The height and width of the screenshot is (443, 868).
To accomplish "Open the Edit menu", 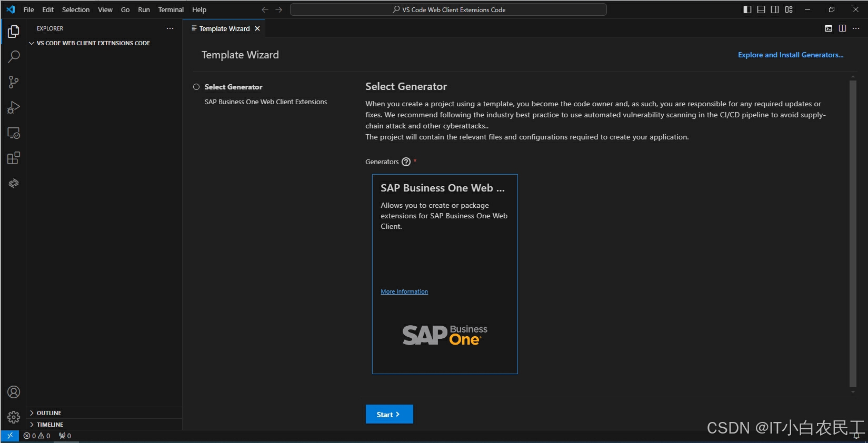I will pyautogui.click(x=48, y=9).
